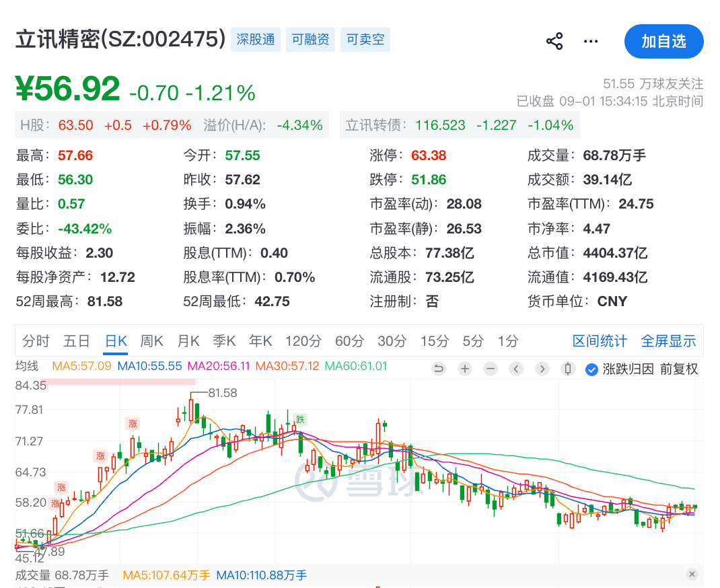Image resolution: width=720 pixels, height=588 pixels.
Task: Select the 120分 tab
Action: [303, 341]
